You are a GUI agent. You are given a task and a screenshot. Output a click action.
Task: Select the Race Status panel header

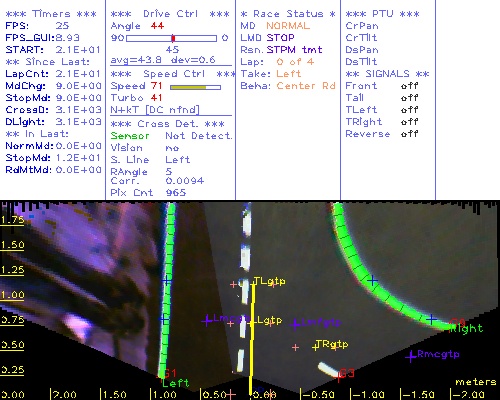(x=288, y=14)
